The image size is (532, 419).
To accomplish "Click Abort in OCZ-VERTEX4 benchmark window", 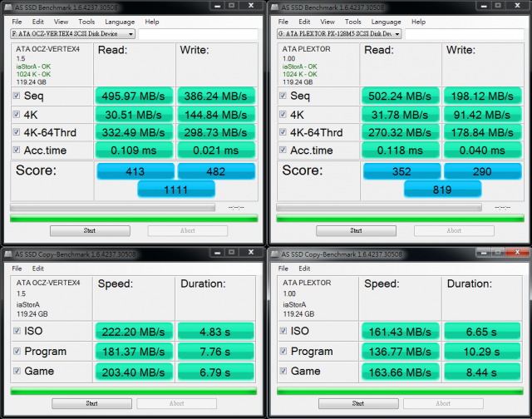I will (x=188, y=231).
